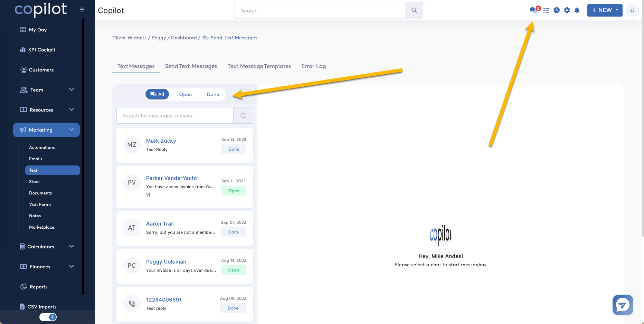The width and height of the screenshot is (644, 324).
Task: Click Open status on Peggy Coleman
Action: coord(234,270)
